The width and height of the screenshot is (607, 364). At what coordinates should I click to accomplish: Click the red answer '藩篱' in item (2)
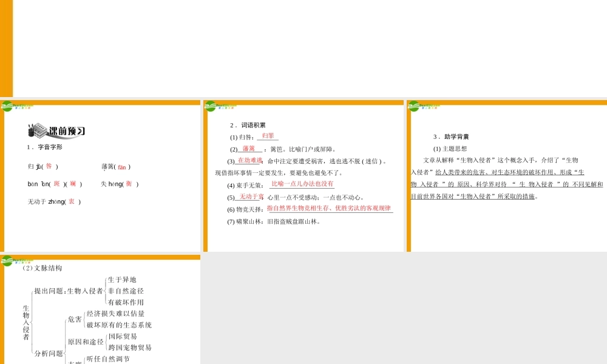[x=249, y=149]
